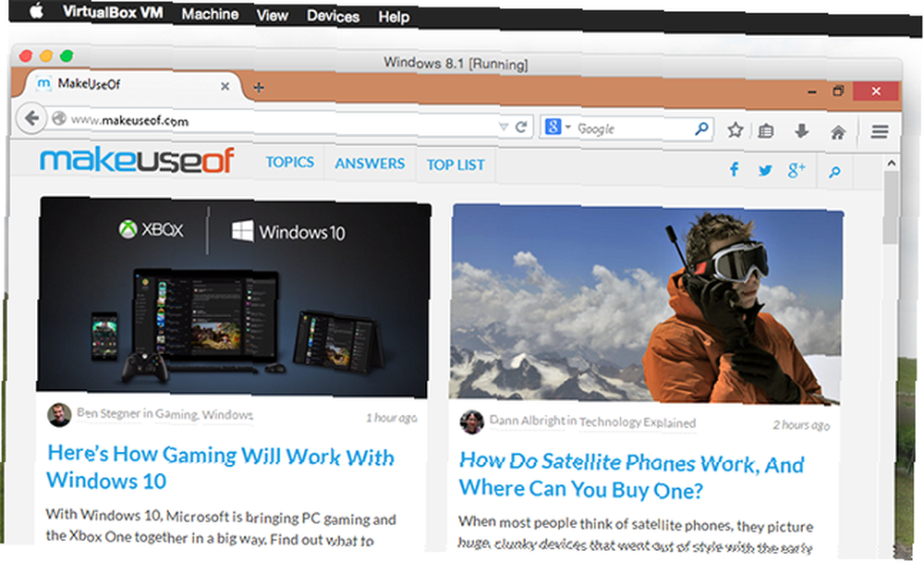Go back to the previous page

(x=31, y=118)
